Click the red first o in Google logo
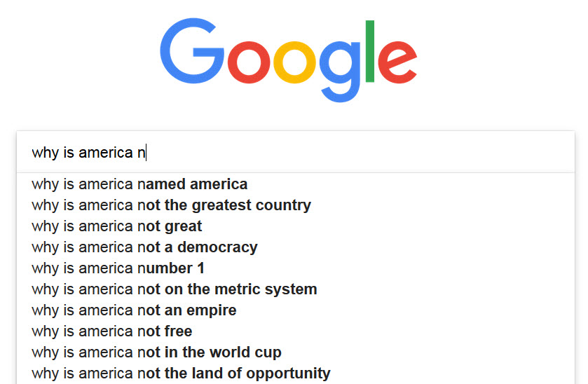Image resolution: width=588 pixels, height=384 pixels. click(x=249, y=62)
